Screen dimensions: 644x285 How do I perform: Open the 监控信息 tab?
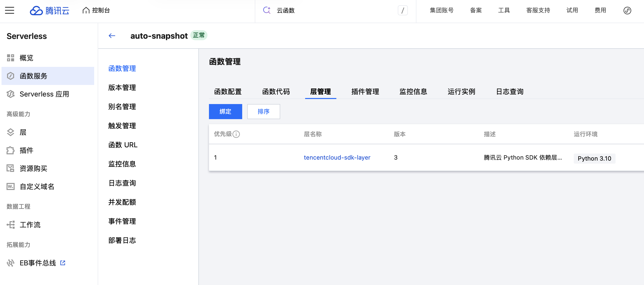pyautogui.click(x=413, y=91)
